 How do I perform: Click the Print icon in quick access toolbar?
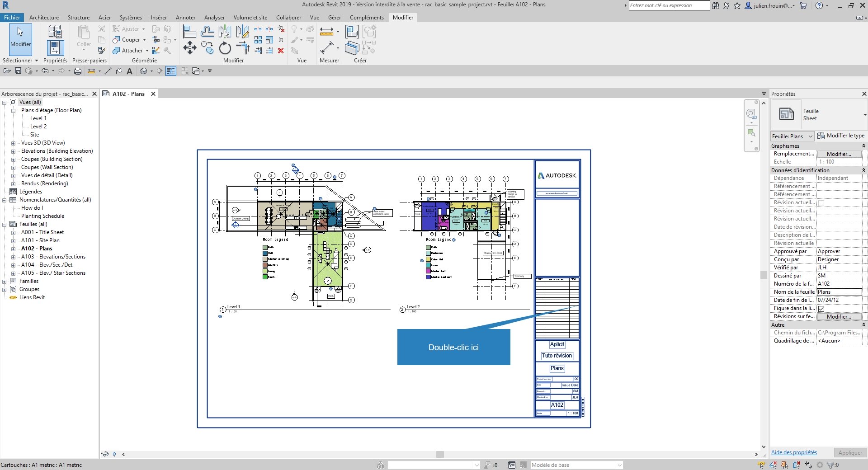[78, 71]
